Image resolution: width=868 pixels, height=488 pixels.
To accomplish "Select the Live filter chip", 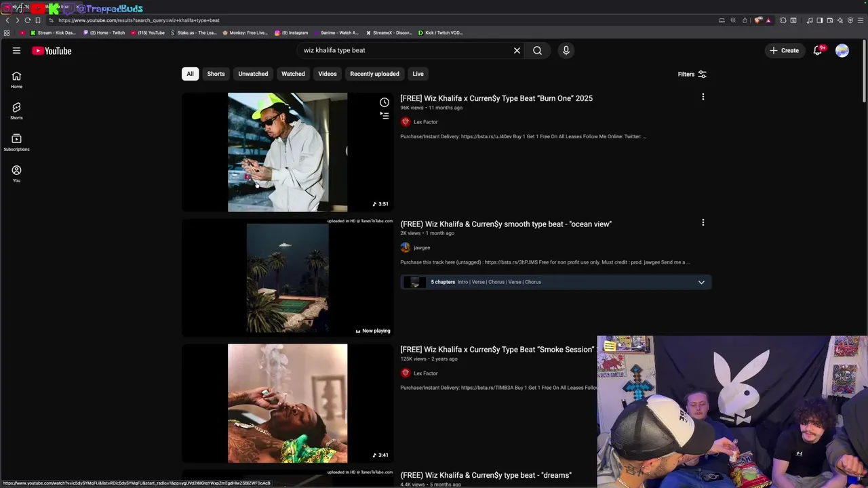I will [418, 74].
